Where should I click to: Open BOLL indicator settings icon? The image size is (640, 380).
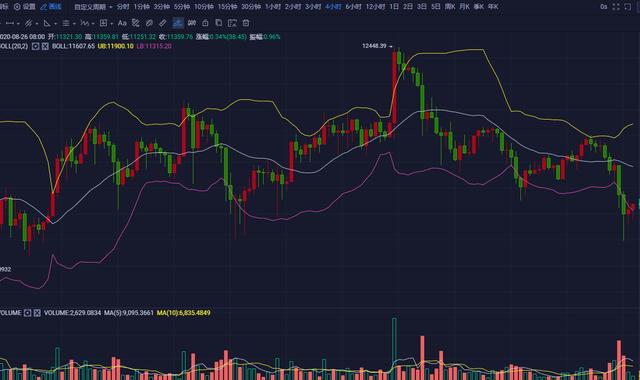tap(36, 46)
